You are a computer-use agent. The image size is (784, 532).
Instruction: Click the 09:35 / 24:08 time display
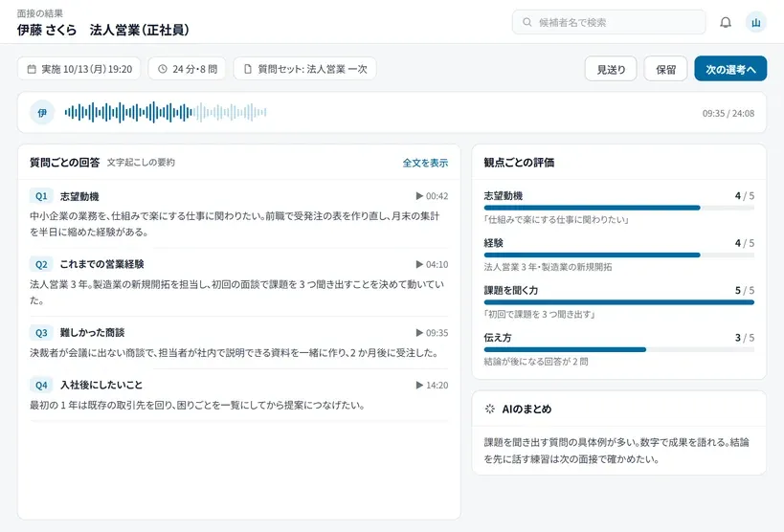point(728,114)
